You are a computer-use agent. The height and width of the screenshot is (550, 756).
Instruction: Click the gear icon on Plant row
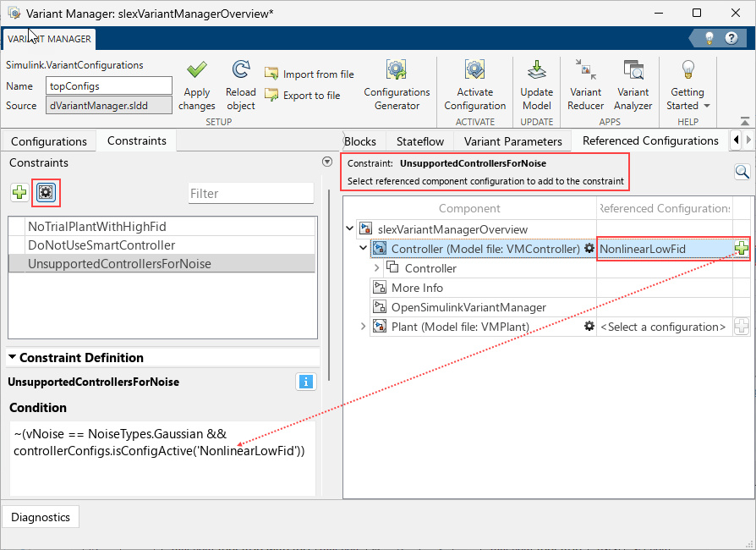(x=589, y=326)
